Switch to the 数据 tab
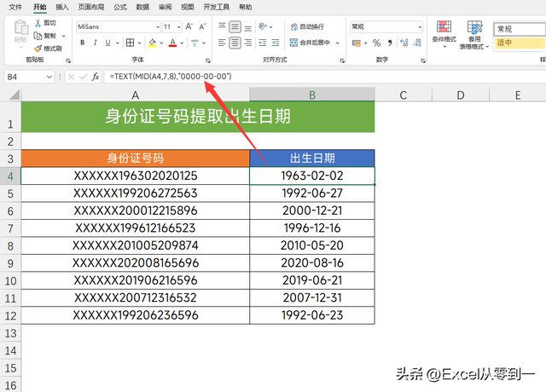 pos(142,7)
